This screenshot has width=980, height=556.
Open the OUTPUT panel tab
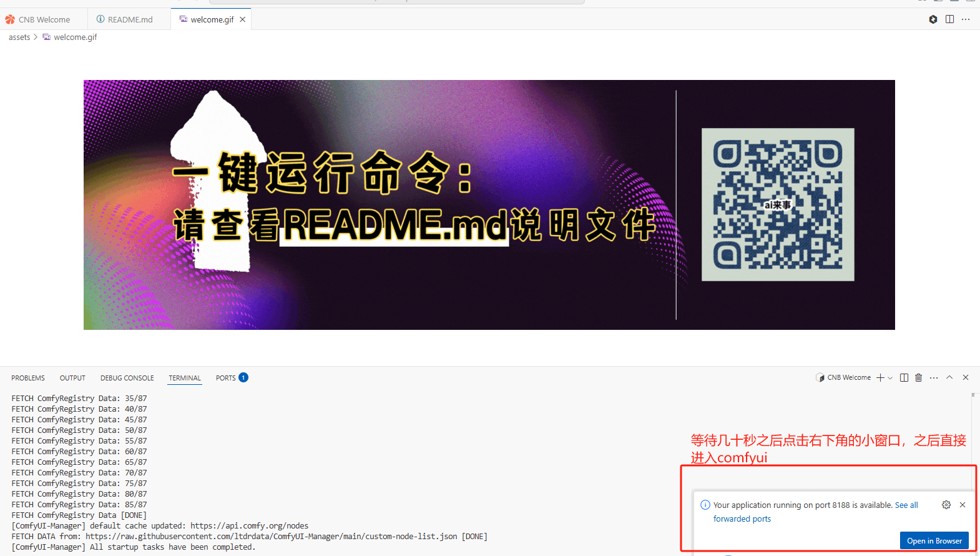coord(72,378)
